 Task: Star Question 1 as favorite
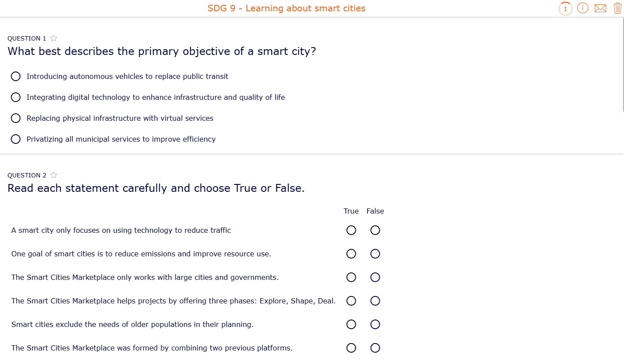(53, 38)
